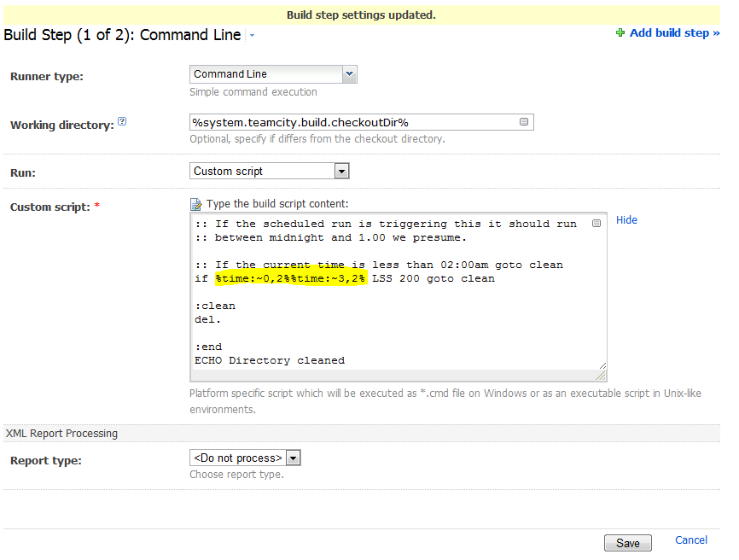This screenshot has width=739, height=560.
Task: Click the highlighted %time:~0,2%%time:~3,2% expression
Action: point(290,278)
